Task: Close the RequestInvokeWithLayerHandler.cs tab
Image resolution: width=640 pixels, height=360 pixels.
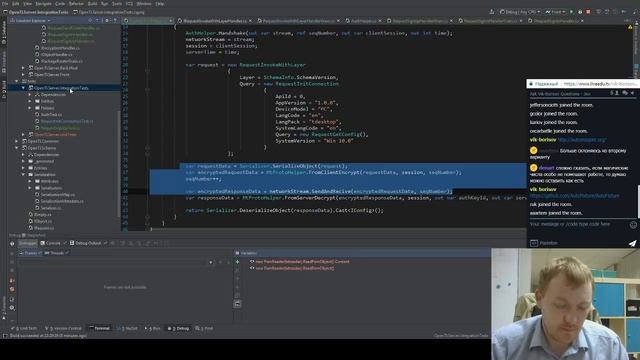Action: [x=250, y=20]
